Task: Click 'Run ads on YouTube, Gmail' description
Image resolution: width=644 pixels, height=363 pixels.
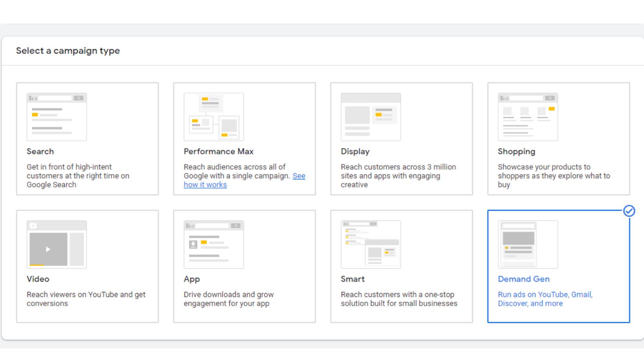Action: click(x=545, y=295)
